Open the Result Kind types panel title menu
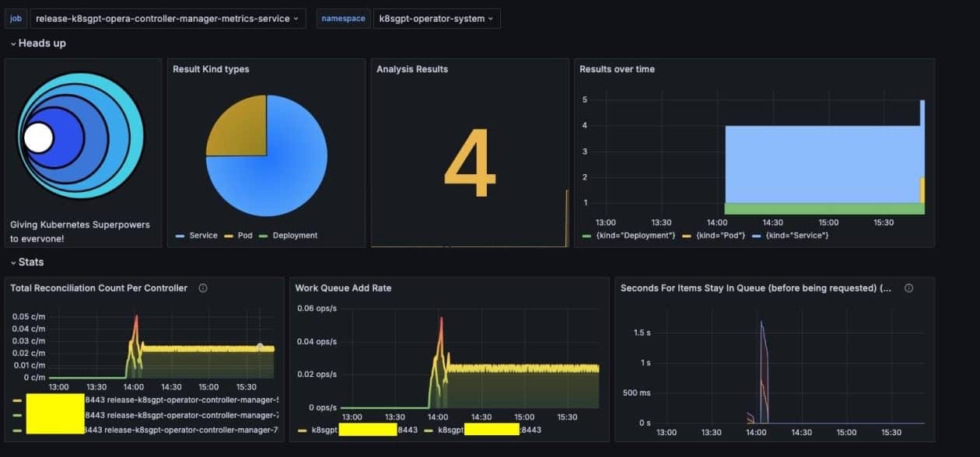 pyautogui.click(x=211, y=69)
